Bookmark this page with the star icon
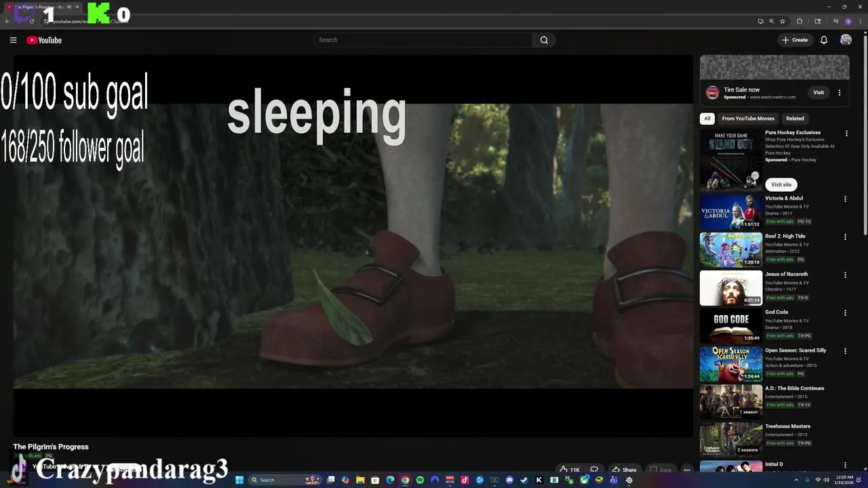The height and width of the screenshot is (488, 868). [x=782, y=21]
